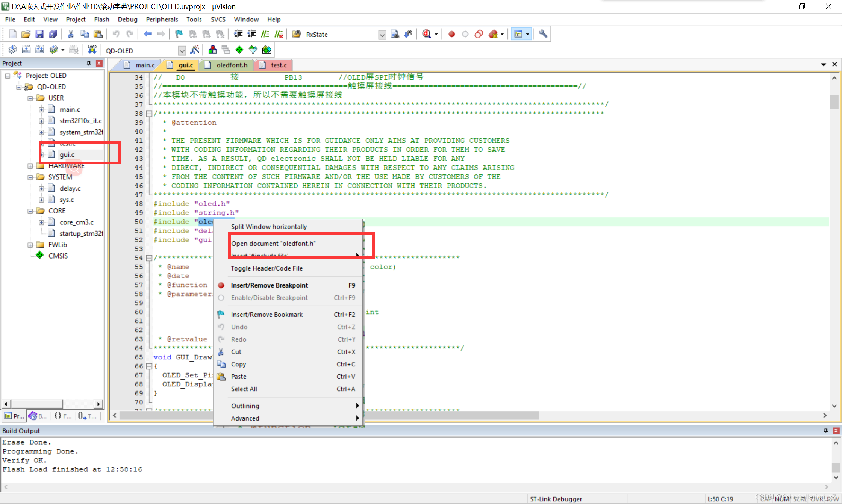
Task: Collapse the CORE folder
Action: tap(30, 211)
